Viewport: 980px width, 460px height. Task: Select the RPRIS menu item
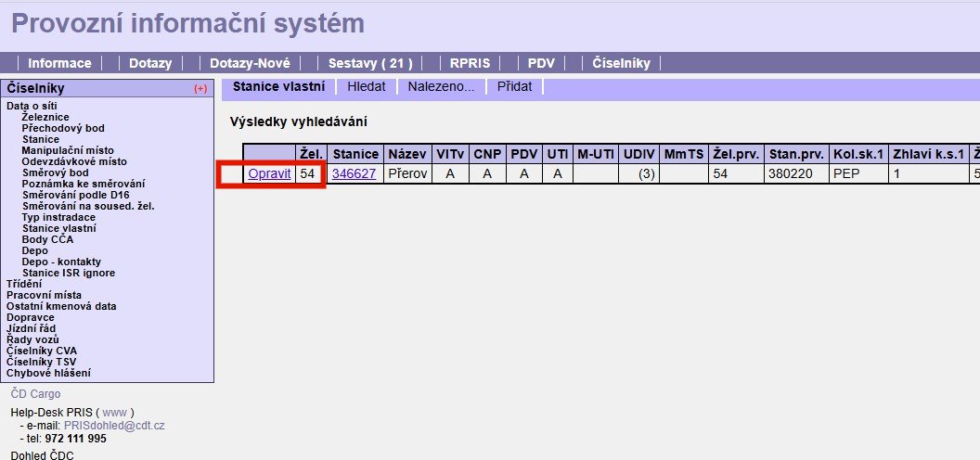(470, 63)
